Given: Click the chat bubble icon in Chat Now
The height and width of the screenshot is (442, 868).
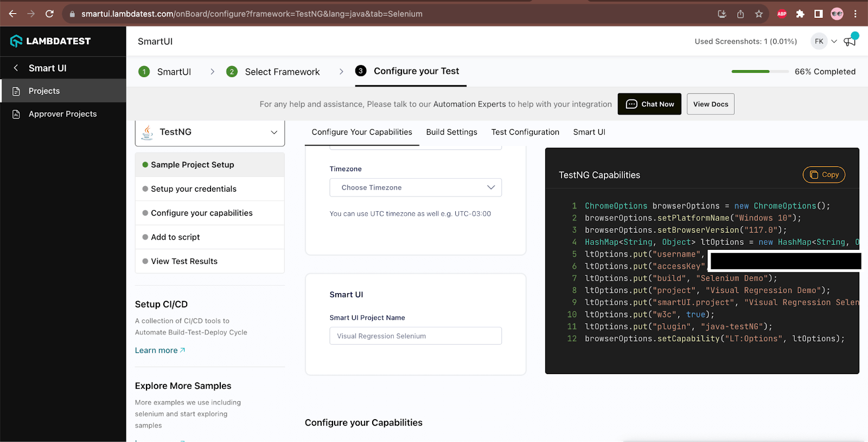Looking at the screenshot, I should coord(631,104).
